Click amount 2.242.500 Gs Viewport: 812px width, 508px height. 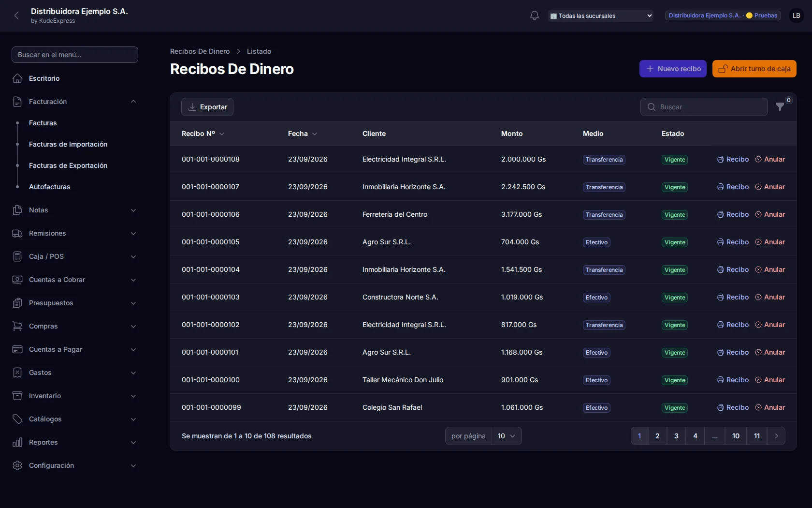[x=523, y=187]
